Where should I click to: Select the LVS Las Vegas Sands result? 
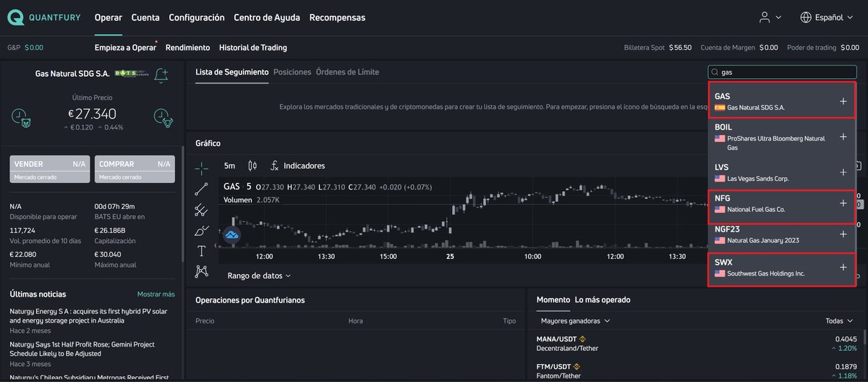pyautogui.click(x=781, y=172)
